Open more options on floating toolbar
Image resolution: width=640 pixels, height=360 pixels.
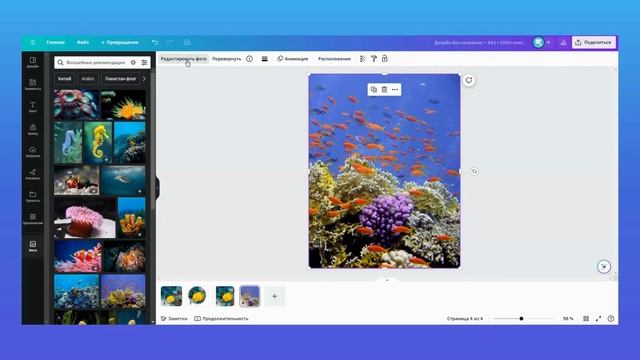[x=395, y=89]
